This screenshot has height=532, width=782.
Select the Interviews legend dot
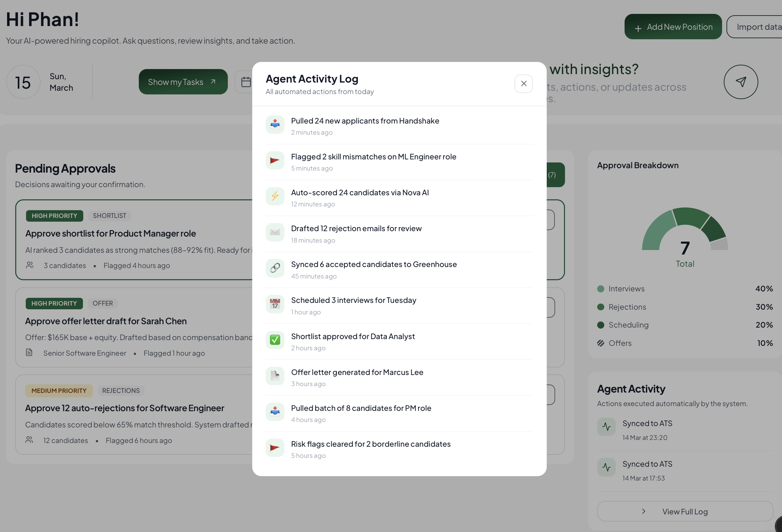click(x=601, y=289)
